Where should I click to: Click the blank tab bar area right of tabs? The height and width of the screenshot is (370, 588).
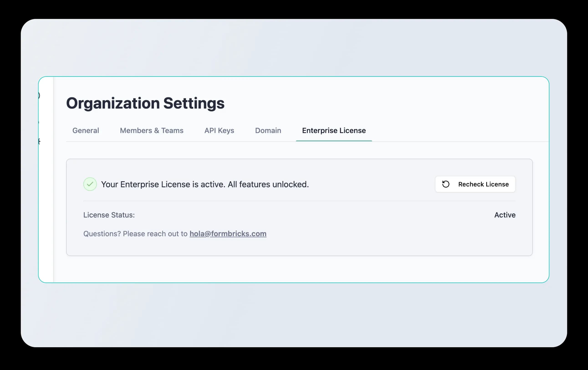click(459, 130)
